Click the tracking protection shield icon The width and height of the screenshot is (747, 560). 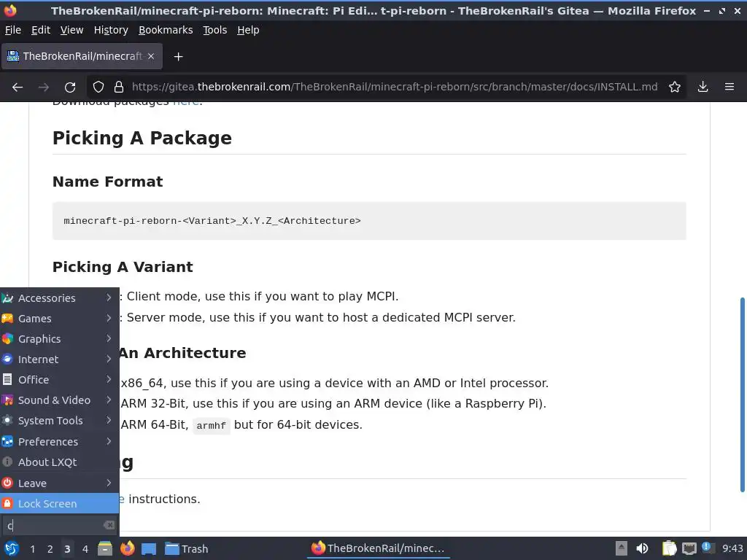click(98, 87)
